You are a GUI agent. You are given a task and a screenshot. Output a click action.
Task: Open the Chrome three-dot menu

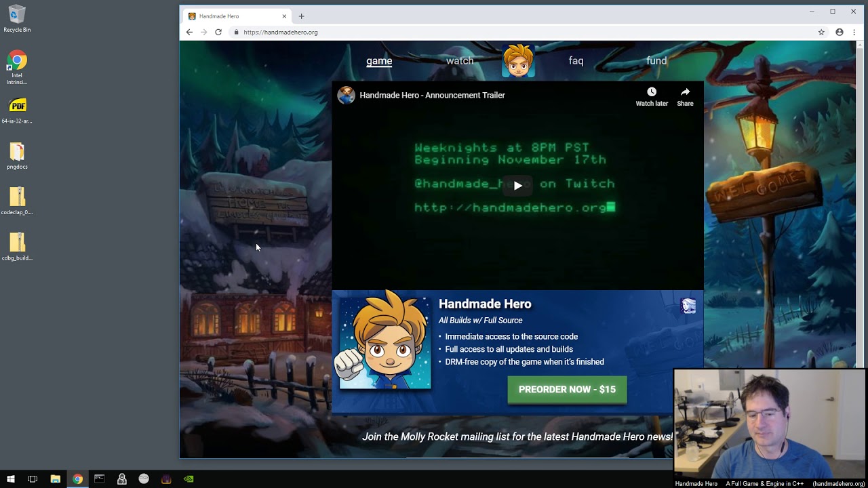coord(854,32)
